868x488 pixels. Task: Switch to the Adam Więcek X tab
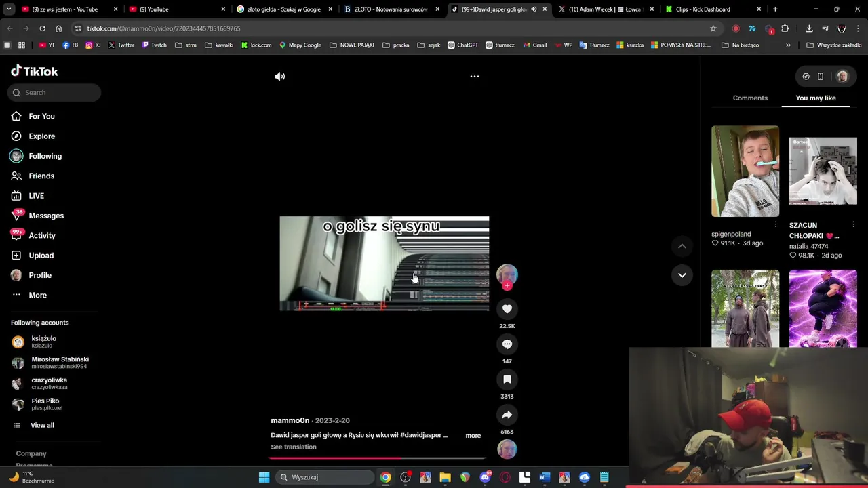click(x=606, y=9)
